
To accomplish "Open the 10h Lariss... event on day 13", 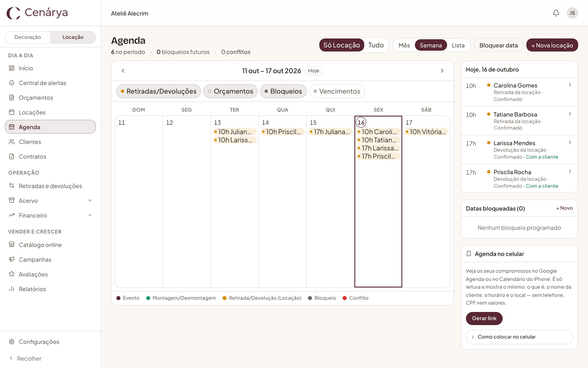I will click(235, 140).
